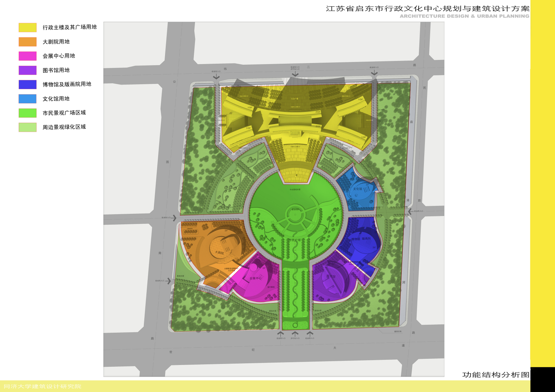The width and height of the screenshot is (555, 392).
Task: Click the light blue swatch for 文化馆用地
Action: pyautogui.click(x=27, y=99)
